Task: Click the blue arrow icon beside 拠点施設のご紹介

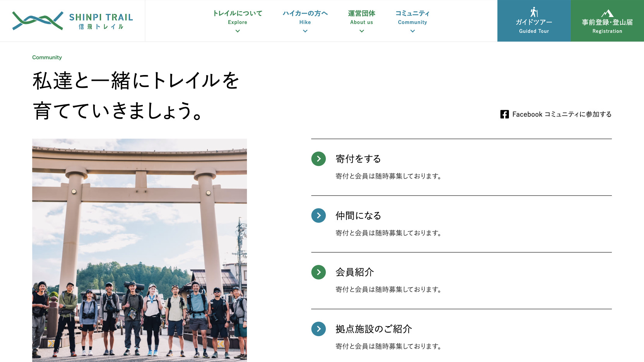Action: pos(318,329)
